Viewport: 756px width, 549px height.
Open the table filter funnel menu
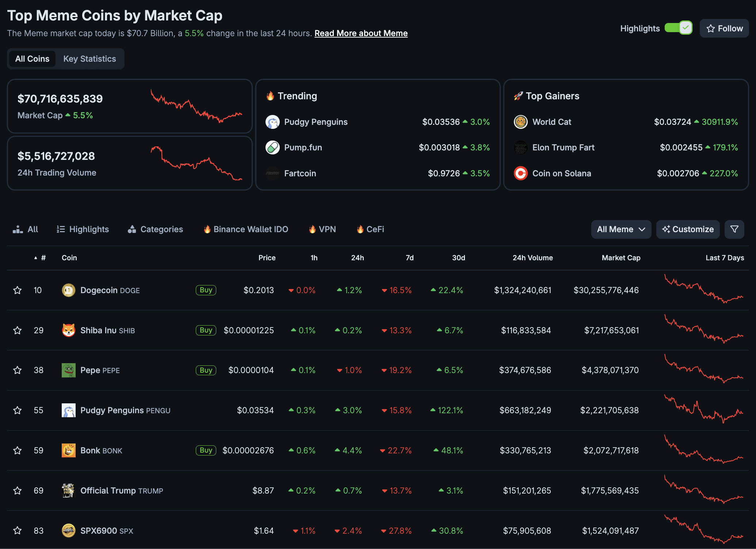coord(734,229)
